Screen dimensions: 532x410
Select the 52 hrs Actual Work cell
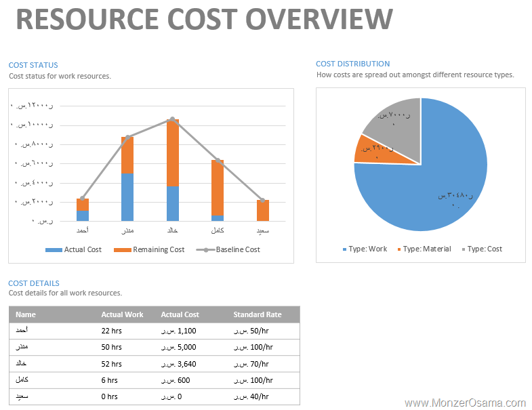(111, 364)
